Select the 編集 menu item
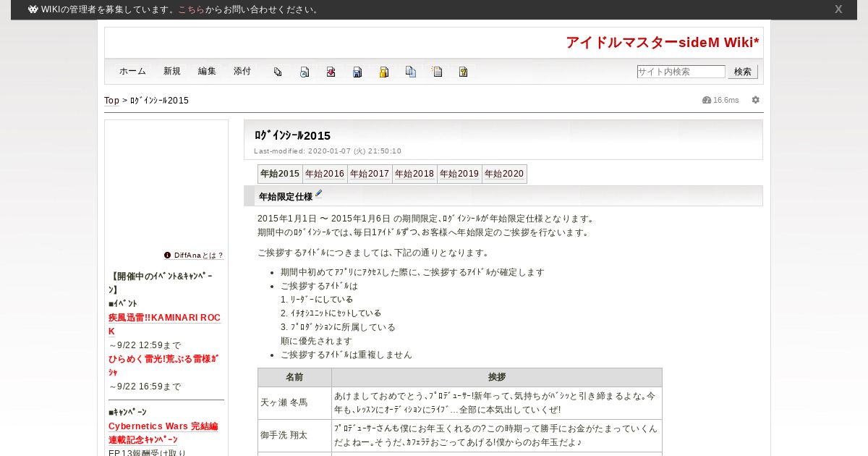The width and height of the screenshot is (868, 456). point(207,72)
